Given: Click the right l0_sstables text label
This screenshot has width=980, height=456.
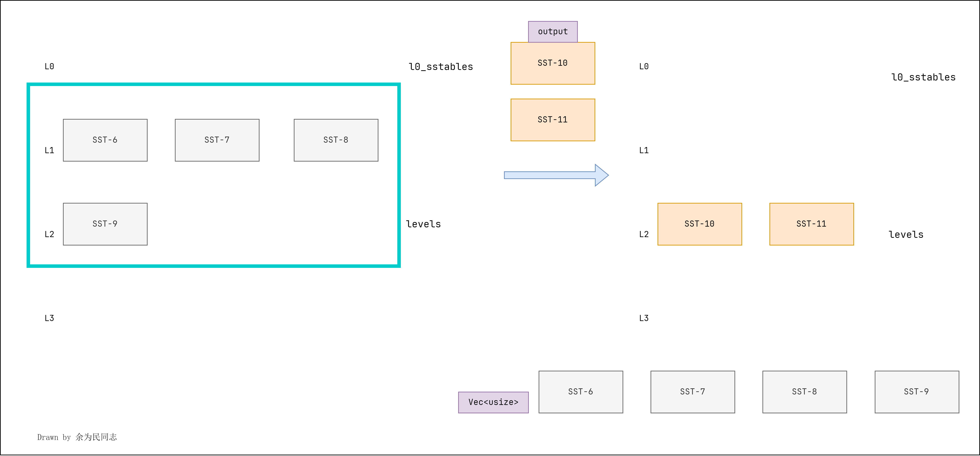Looking at the screenshot, I should [923, 77].
